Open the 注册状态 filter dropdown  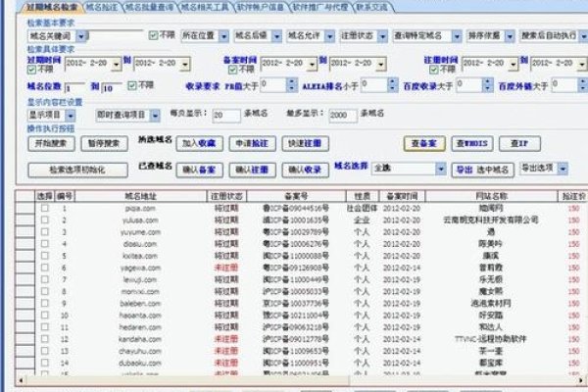tap(382, 36)
